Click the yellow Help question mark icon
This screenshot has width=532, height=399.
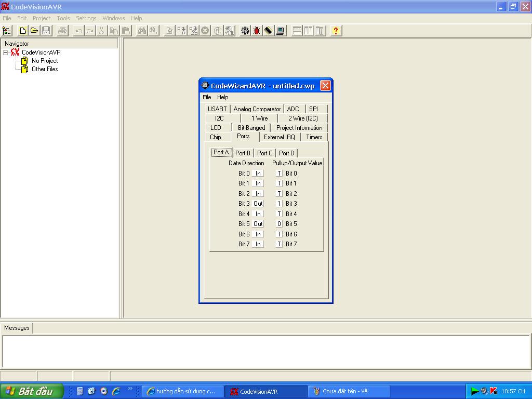(336, 31)
